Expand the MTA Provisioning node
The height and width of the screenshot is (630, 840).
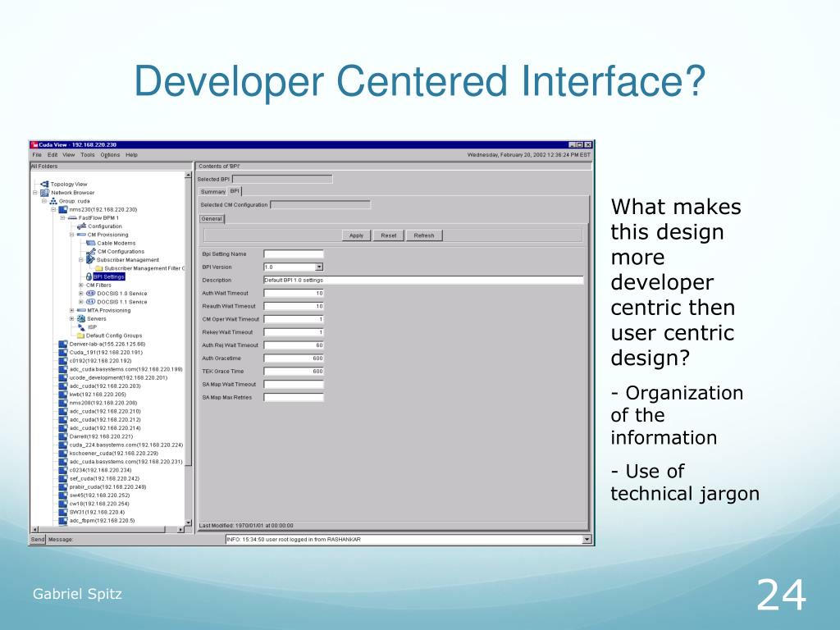[72, 310]
